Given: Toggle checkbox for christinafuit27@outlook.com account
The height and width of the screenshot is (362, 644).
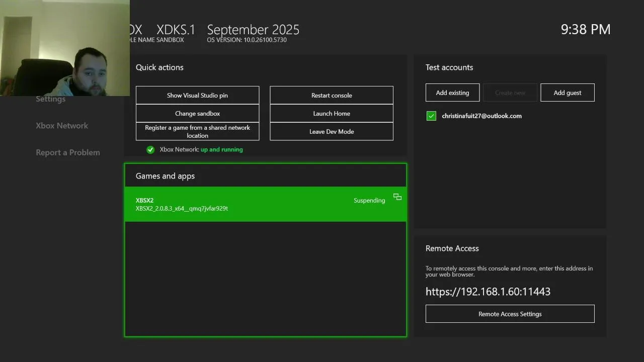Looking at the screenshot, I should (431, 116).
